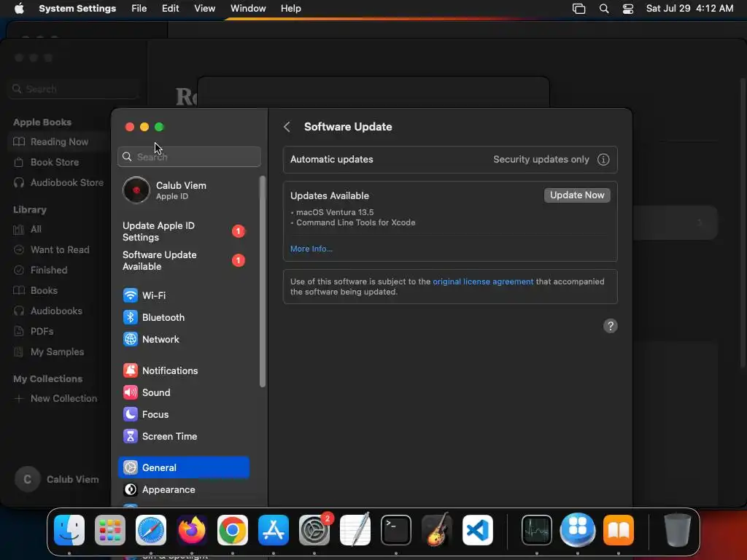Click the Update Now button
The image size is (747, 560).
(577, 195)
